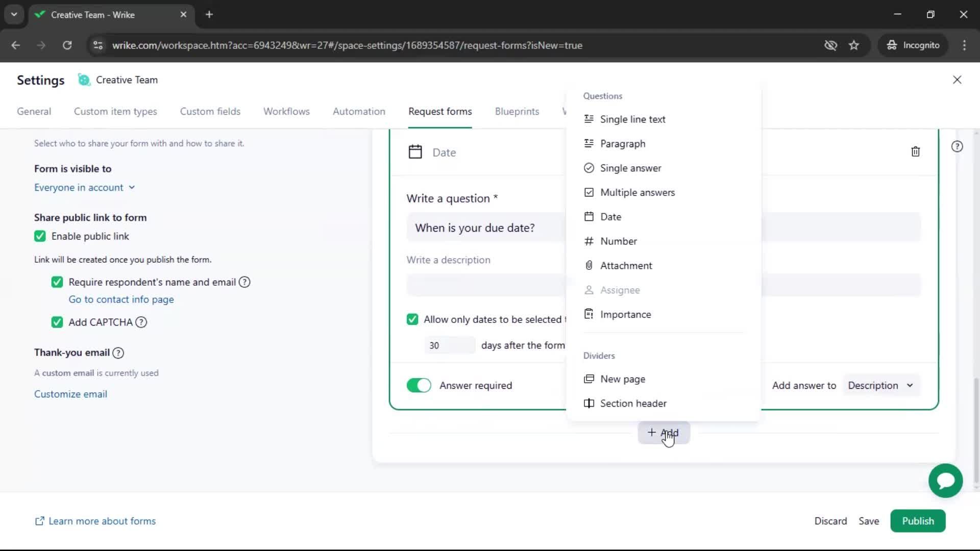Open Automation tab
Screen dimensions: 980x551
click(359, 112)
